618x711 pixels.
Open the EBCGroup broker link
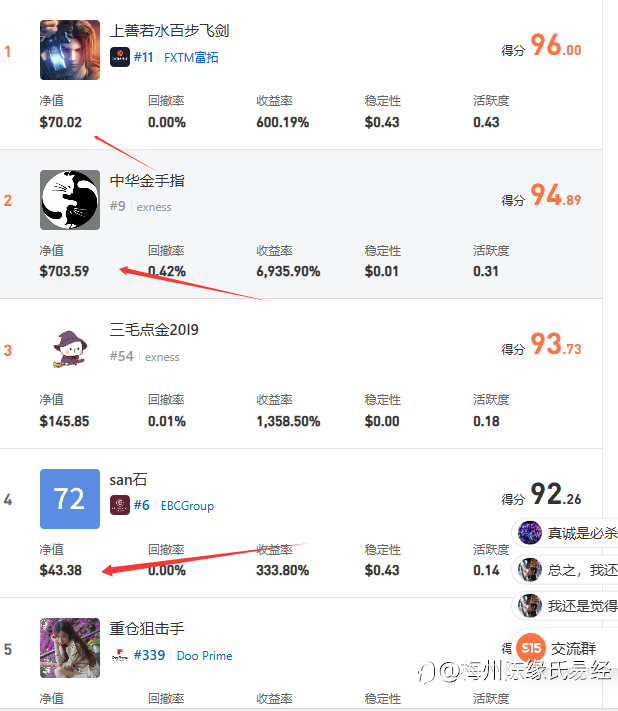tap(187, 506)
